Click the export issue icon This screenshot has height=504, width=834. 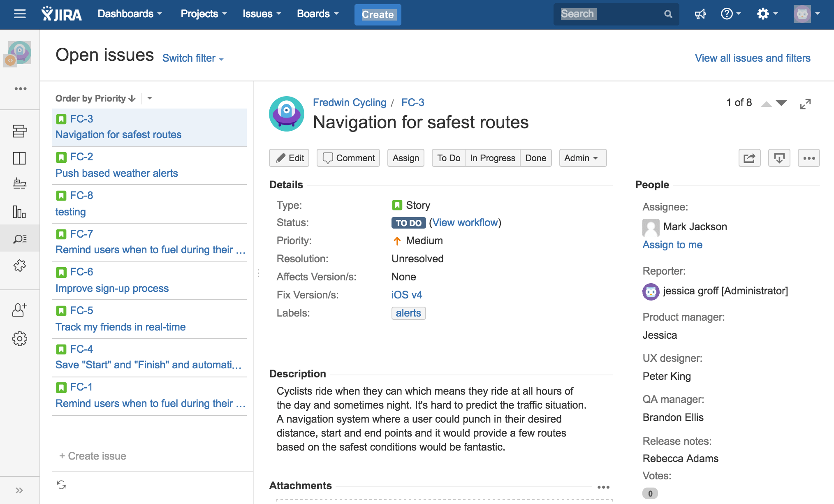(779, 158)
